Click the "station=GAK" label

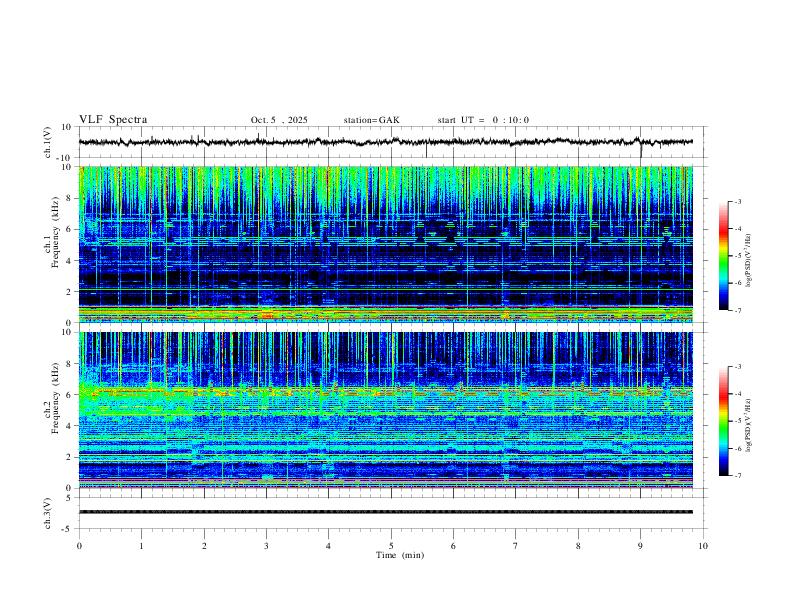click(x=371, y=120)
